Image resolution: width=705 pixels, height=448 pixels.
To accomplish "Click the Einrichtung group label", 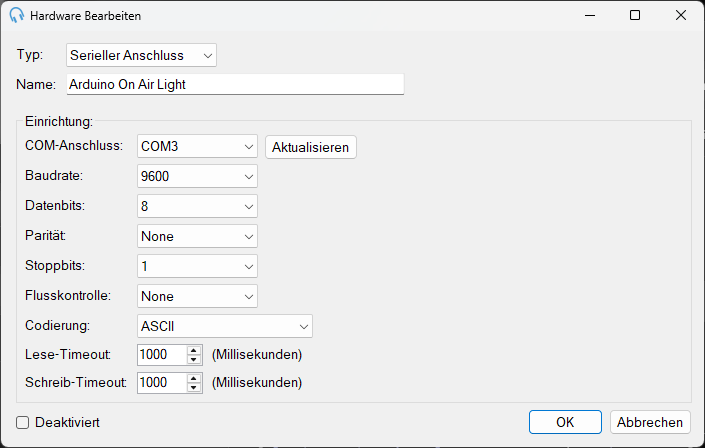I will [59, 121].
